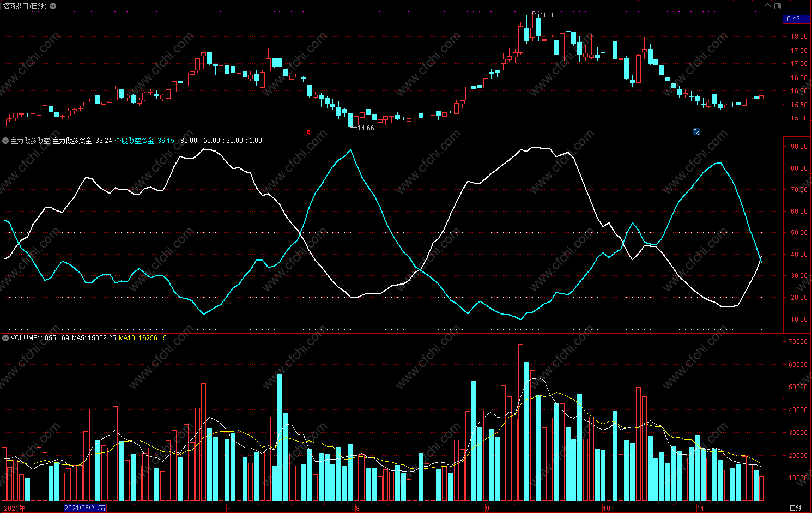Open dropdown for 主力做多做空 indicator

[x=5, y=141]
